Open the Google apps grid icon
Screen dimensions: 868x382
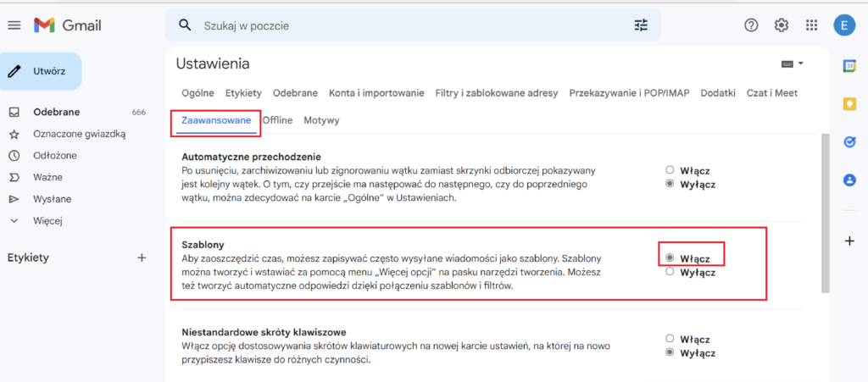tap(811, 25)
